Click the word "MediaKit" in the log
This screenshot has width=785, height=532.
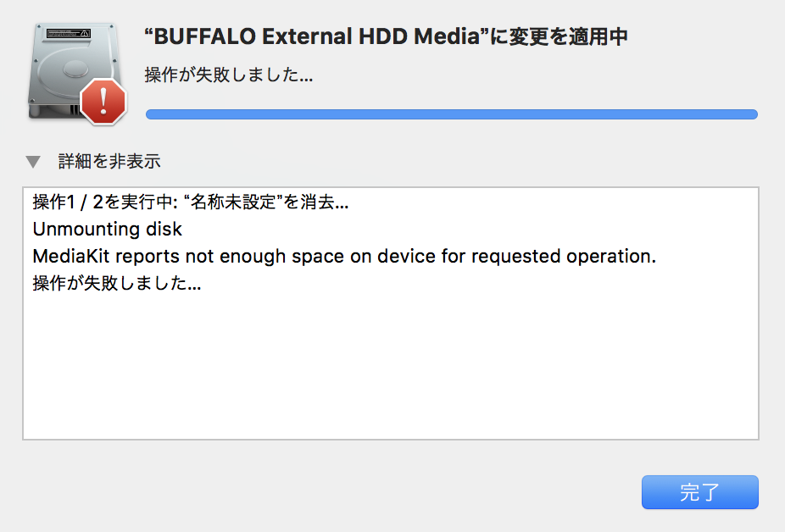click(x=66, y=256)
